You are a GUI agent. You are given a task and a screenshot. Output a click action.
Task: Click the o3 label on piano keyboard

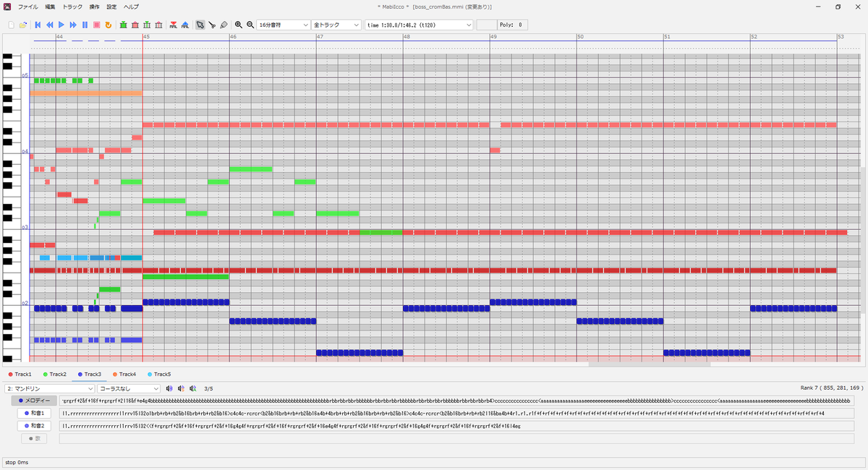point(25,227)
